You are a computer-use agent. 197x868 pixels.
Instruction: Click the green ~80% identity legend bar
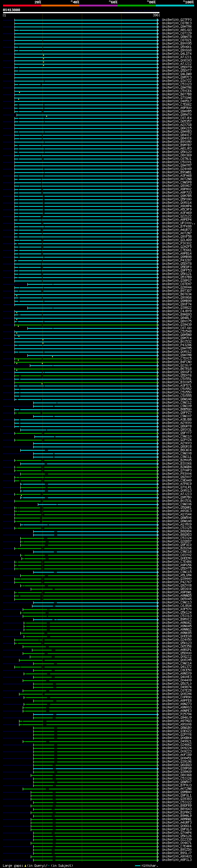click(137, 6)
